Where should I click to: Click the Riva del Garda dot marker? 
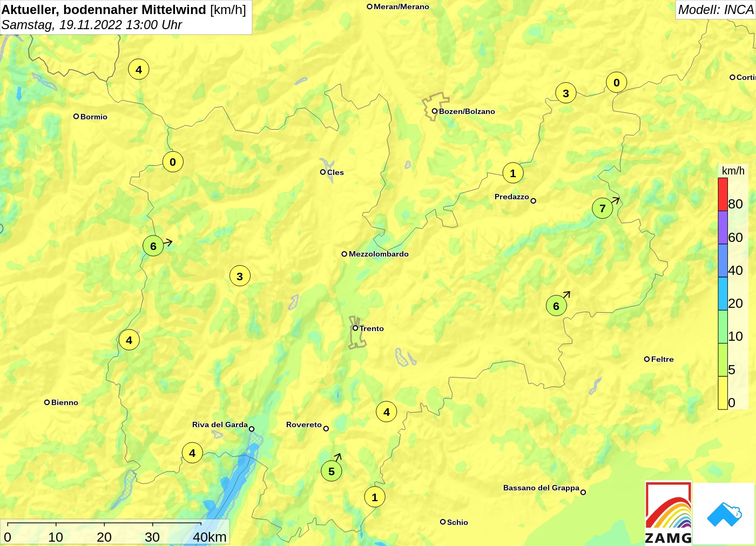pos(252,429)
